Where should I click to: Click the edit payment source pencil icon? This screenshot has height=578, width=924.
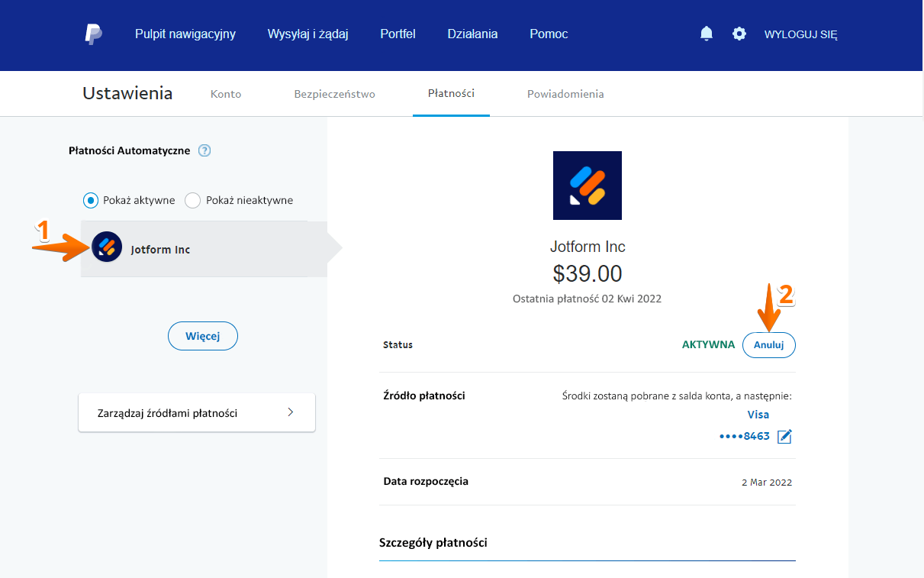[x=784, y=437]
